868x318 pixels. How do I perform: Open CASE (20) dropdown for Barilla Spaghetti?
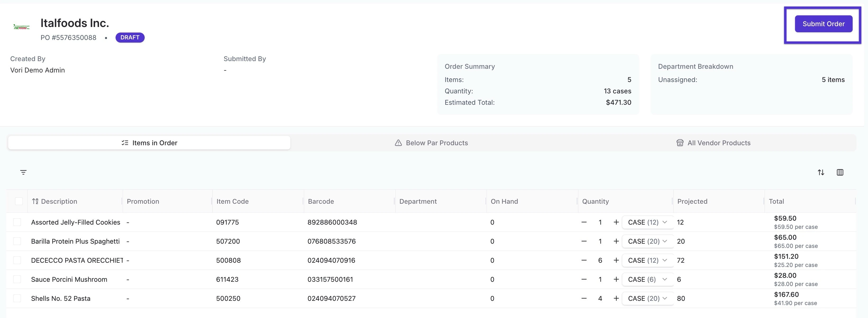[647, 241]
